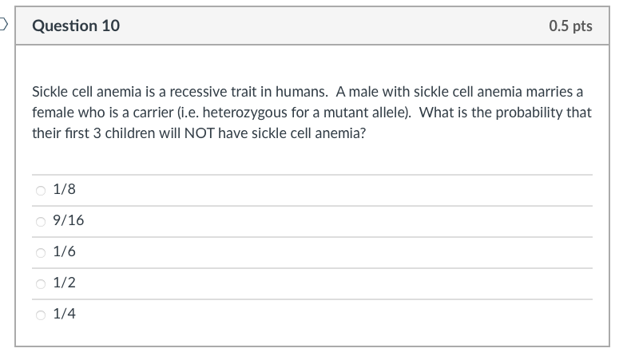Image resolution: width=623 pixels, height=364 pixels.
Task: Mark the 1/6 radio button
Action: pyautogui.click(x=41, y=253)
